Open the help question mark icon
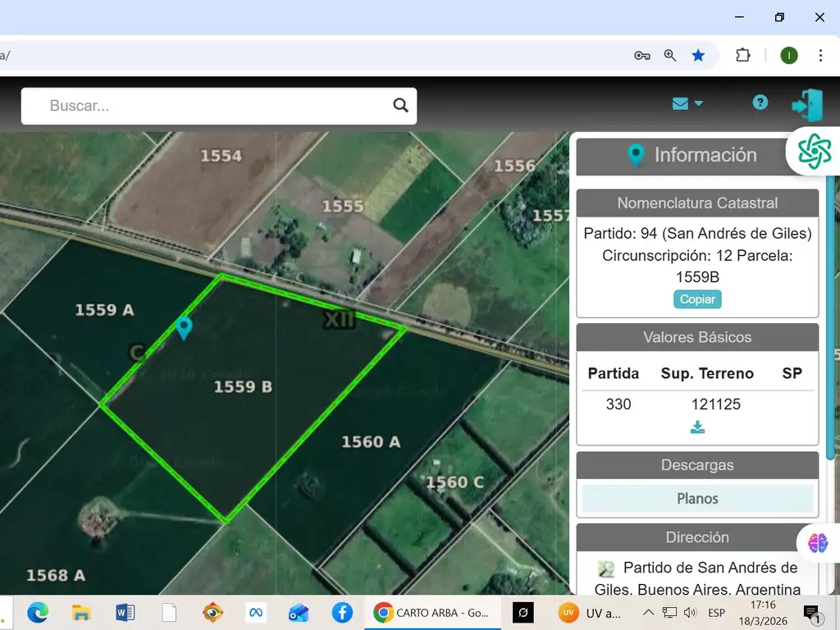Screen dimensions: 840x630 [x=760, y=103]
